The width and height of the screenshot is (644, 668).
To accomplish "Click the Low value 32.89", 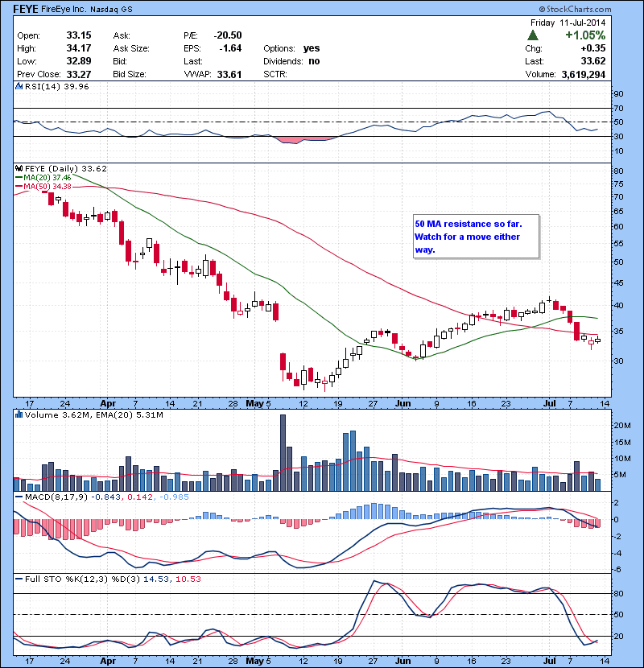I will 79,61.
